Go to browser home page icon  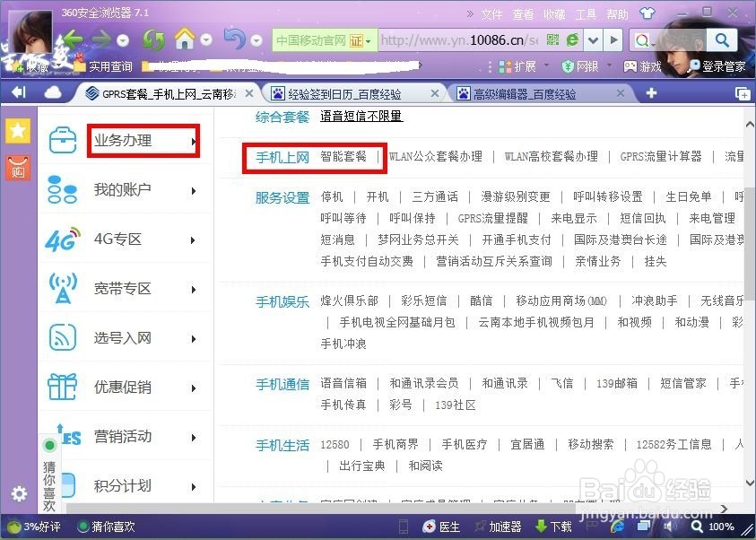point(185,39)
